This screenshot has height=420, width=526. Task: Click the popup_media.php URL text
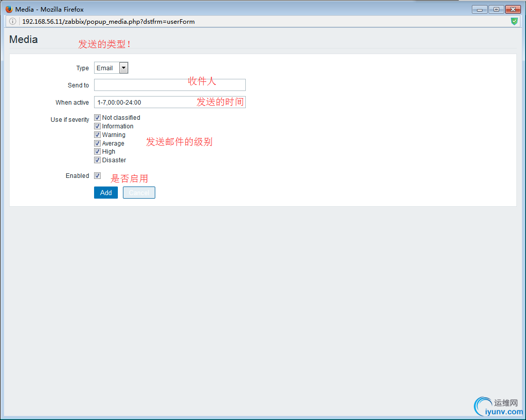[x=108, y=21]
